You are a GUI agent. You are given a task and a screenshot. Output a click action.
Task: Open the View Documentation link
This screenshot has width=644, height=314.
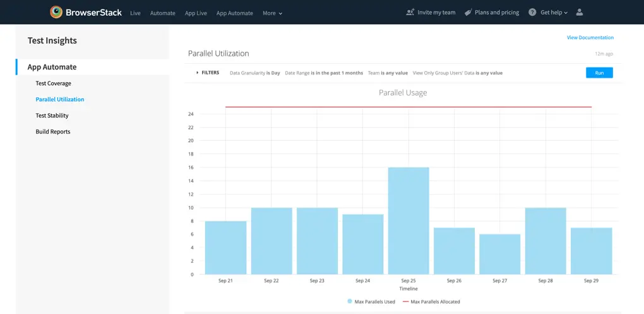pos(590,37)
